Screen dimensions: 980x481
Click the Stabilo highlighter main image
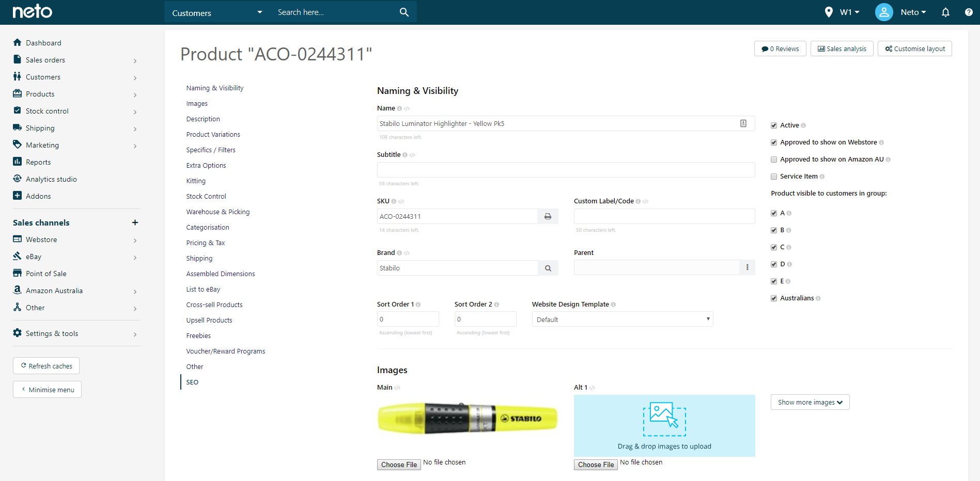coord(468,418)
